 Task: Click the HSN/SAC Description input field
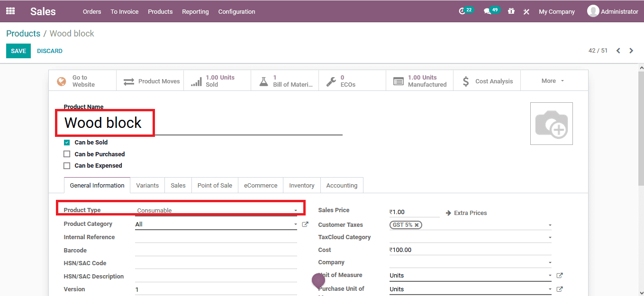pos(216,277)
